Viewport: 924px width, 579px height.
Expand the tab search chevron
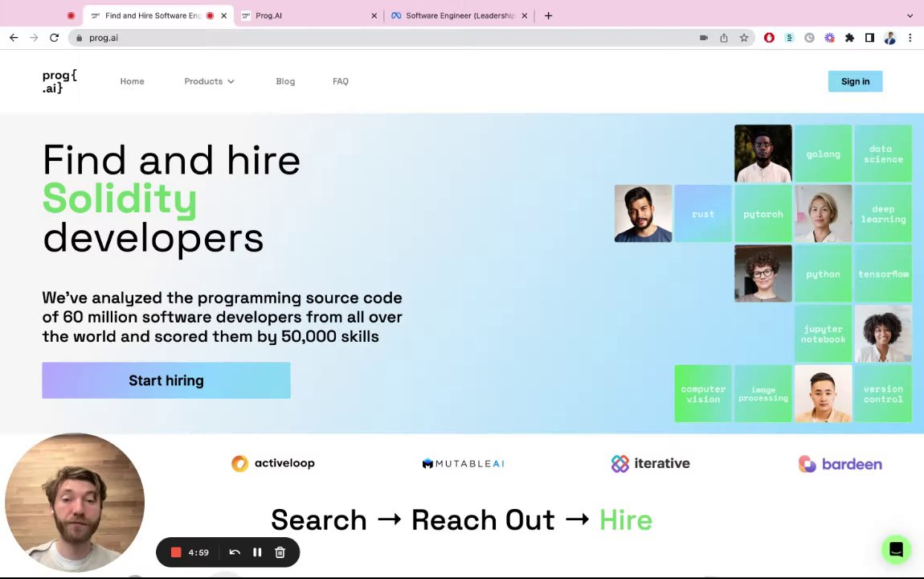pos(910,16)
